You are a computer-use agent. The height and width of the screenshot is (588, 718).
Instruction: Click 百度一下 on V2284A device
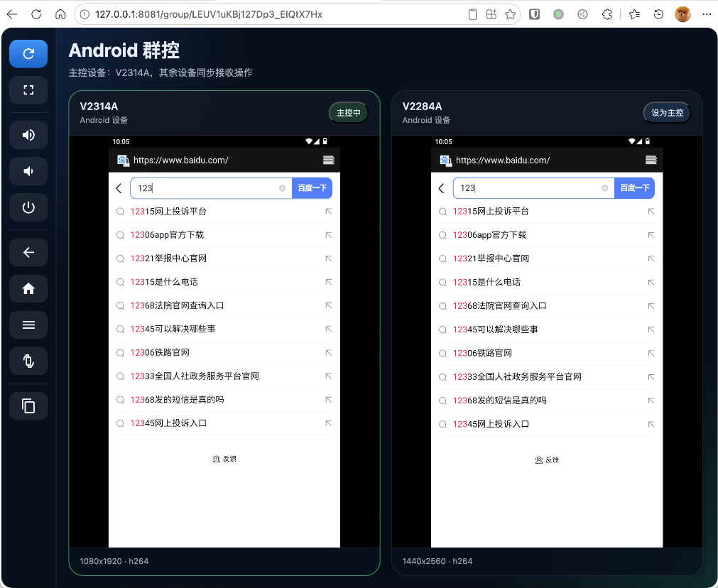634,188
